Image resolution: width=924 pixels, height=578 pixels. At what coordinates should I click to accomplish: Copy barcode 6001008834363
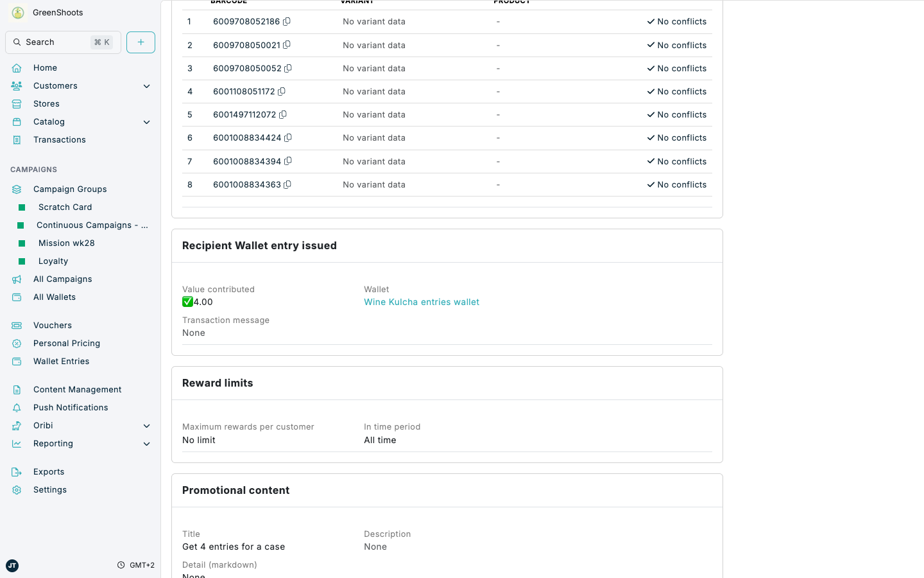(x=287, y=185)
